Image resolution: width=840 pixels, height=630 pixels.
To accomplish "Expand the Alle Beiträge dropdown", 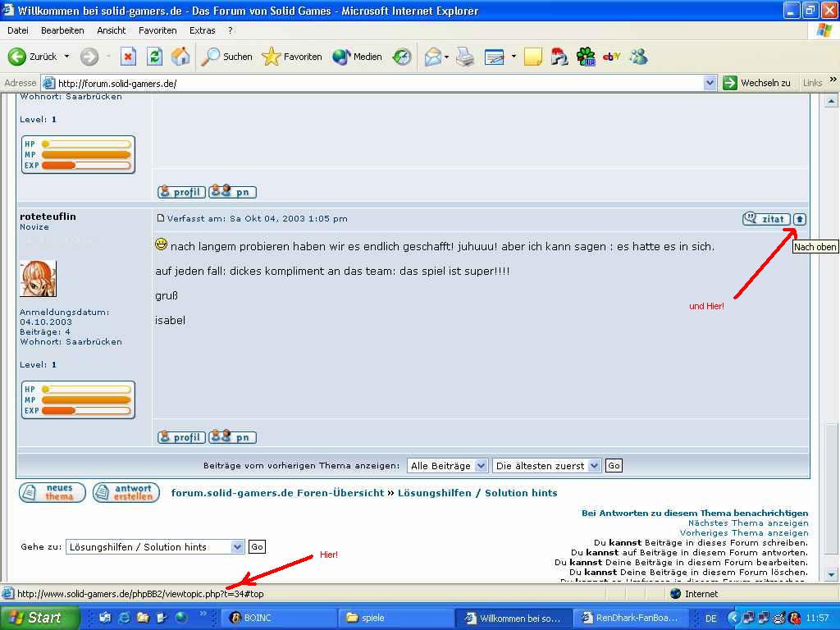I will [447, 466].
